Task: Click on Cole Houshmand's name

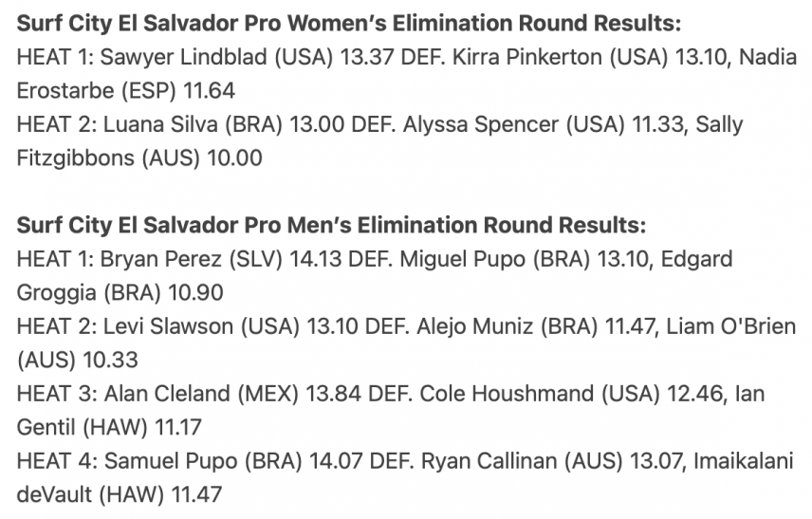Action: 507,394
